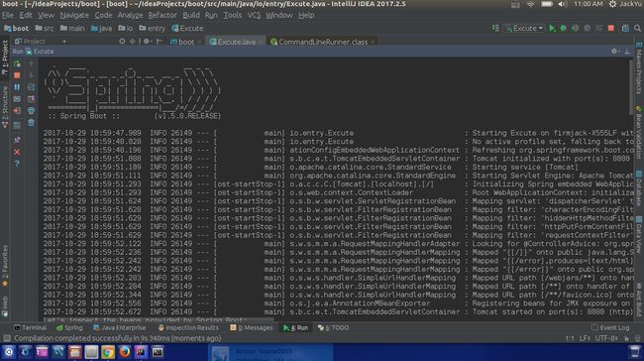Open the Refactor menu
The width and height of the screenshot is (644, 361).
pyautogui.click(x=162, y=15)
